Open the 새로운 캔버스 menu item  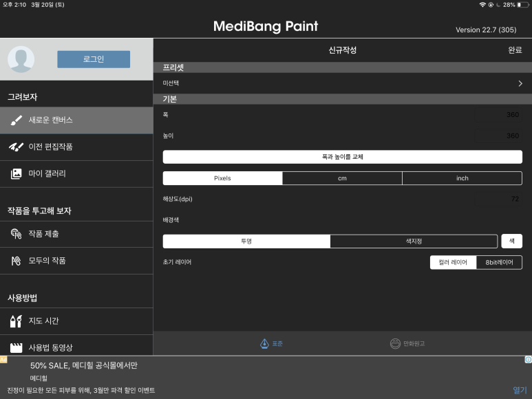point(76,120)
